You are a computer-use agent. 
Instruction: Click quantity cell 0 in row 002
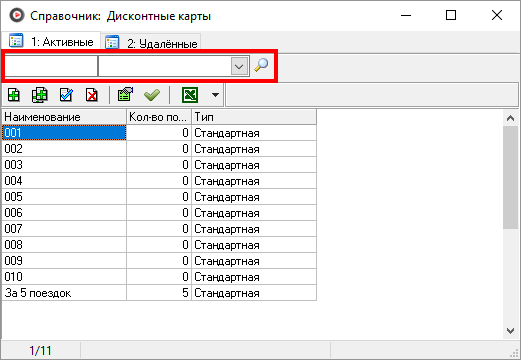point(159,149)
